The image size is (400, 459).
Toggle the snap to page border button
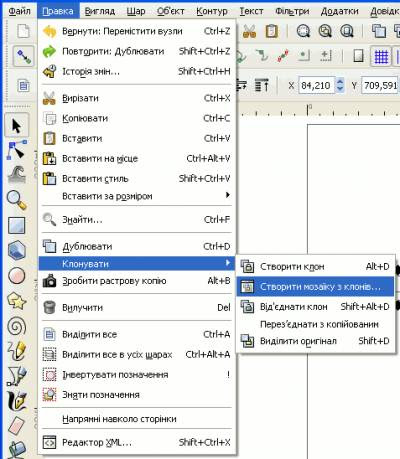358,56
